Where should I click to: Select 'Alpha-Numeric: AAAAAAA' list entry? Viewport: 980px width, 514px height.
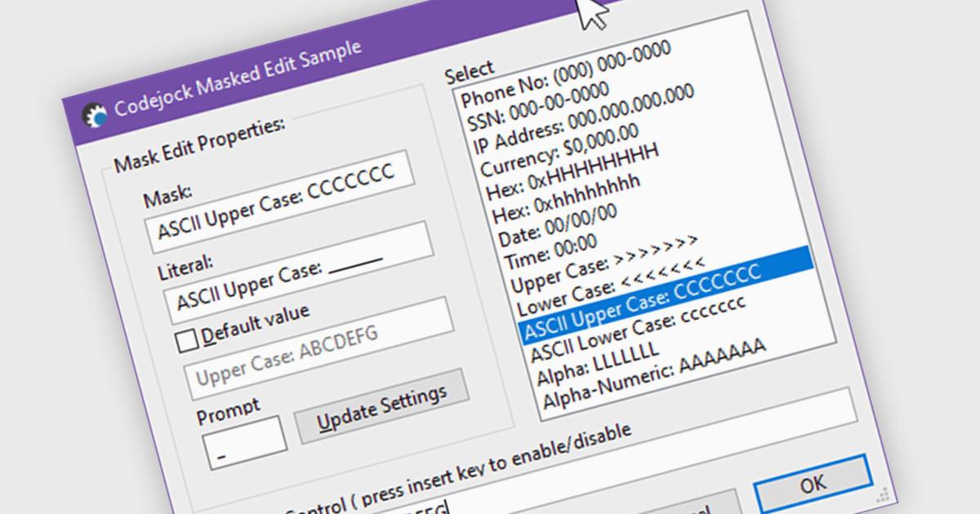pos(656,374)
